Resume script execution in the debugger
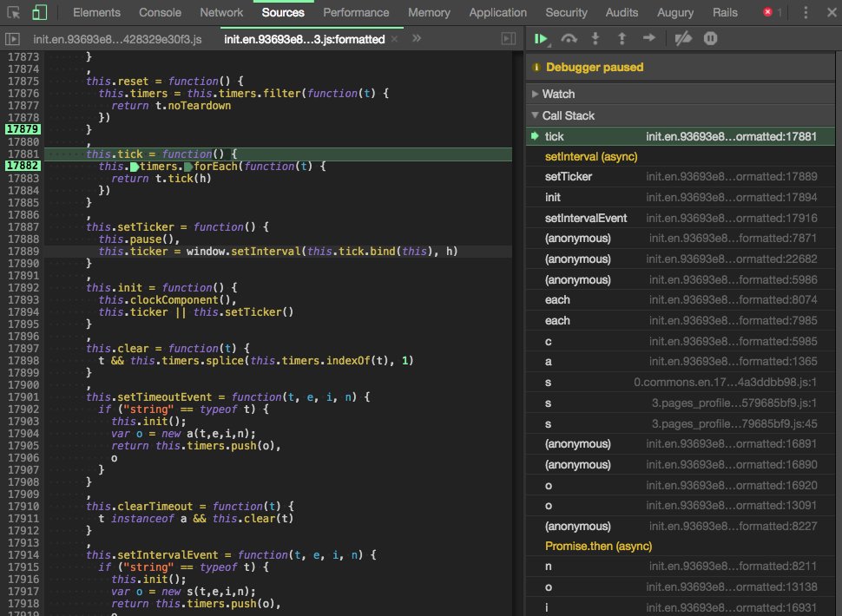Screen dimensions: 842x616 point(542,38)
